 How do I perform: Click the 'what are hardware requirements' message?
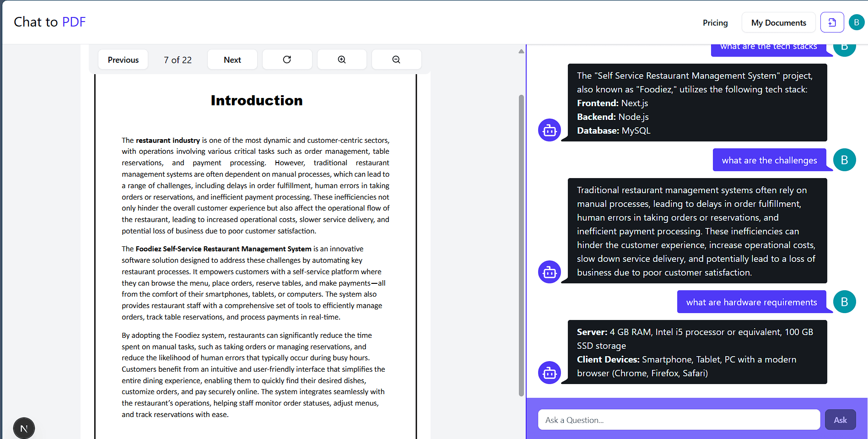[x=751, y=302]
